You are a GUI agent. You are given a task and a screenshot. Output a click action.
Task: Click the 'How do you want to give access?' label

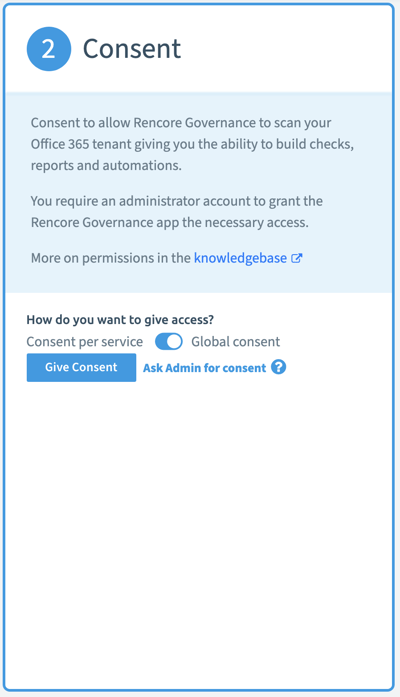(x=120, y=320)
